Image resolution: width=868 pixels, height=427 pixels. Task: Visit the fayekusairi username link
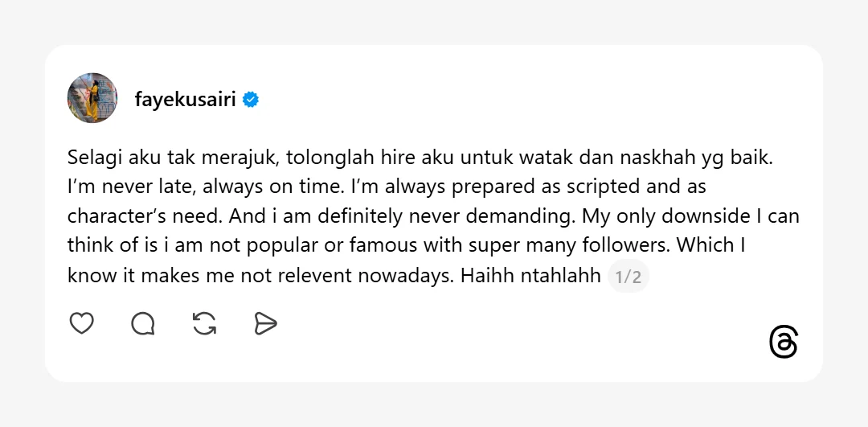(186, 101)
